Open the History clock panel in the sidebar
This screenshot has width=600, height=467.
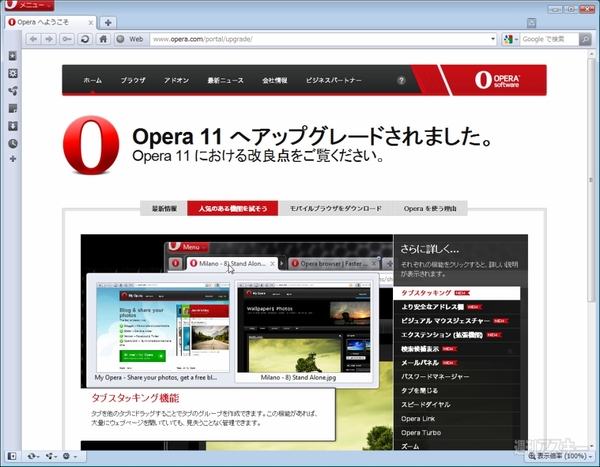point(13,144)
